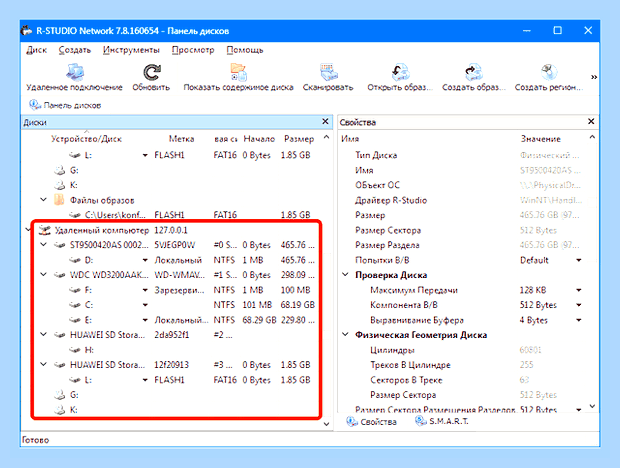Sort by Размер column header
This screenshot has width=620, height=468.
[x=299, y=139]
